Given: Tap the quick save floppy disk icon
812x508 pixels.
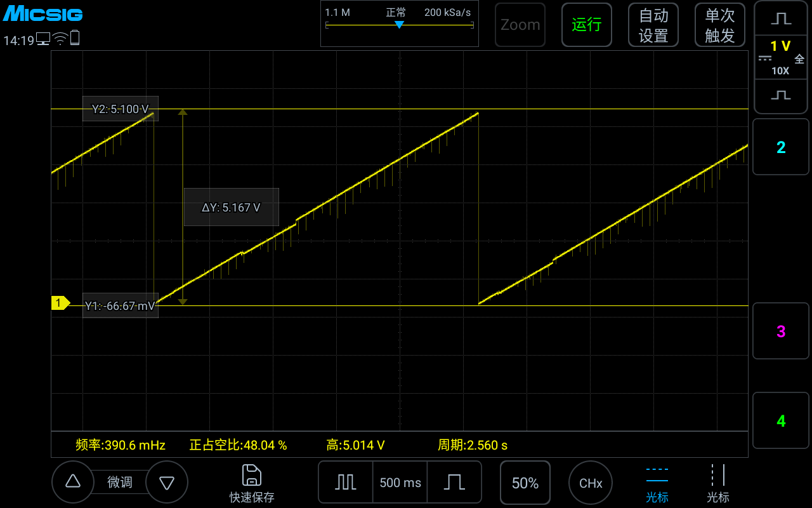Looking at the screenshot, I should point(252,476).
